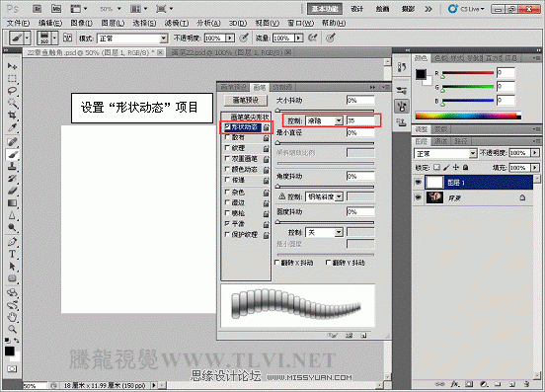Open the brush preset picker arrow
Viewport: 545px width, 392px height.
(x=54, y=38)
